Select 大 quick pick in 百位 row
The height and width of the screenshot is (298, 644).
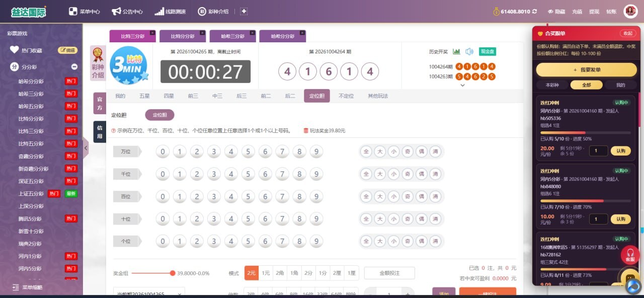[380, 196]
